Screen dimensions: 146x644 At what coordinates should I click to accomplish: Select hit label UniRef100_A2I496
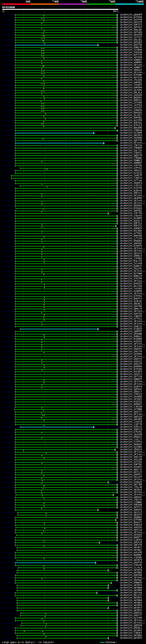coord(131,618)
